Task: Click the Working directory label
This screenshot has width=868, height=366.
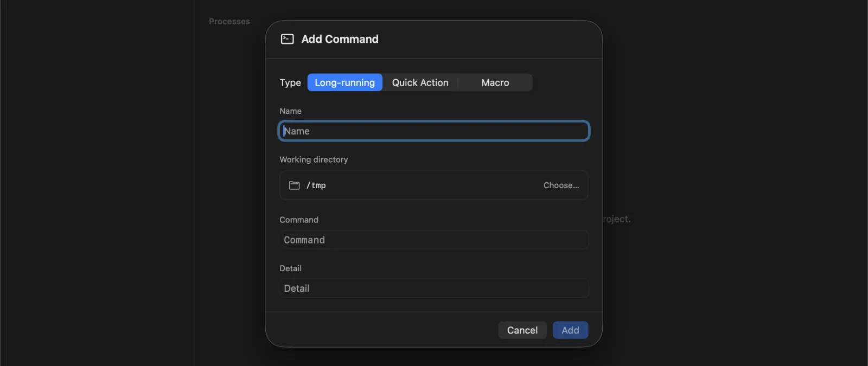Action: coord(314,159)
